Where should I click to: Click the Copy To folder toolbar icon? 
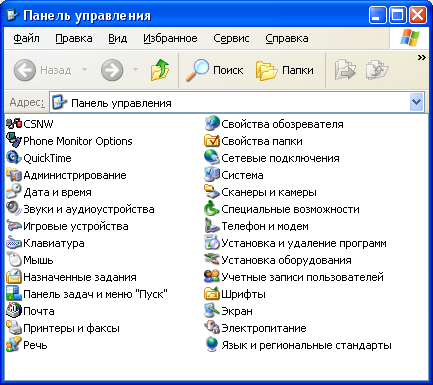coord(377,70)
